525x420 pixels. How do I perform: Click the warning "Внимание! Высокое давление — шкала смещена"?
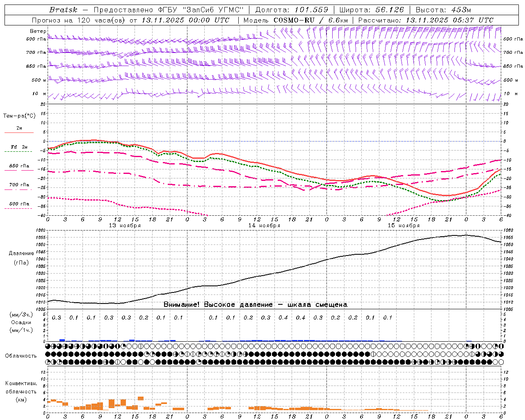coord(256,305)
